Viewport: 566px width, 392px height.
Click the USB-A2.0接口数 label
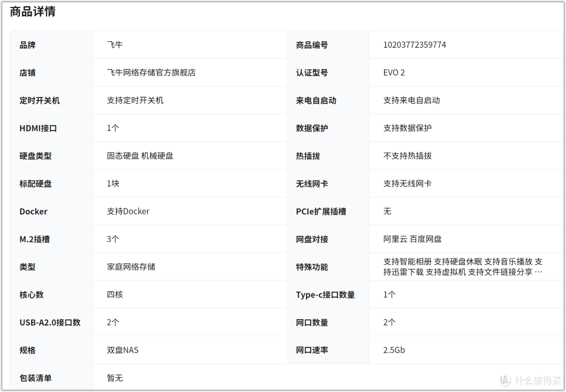[x=50, y=323]
